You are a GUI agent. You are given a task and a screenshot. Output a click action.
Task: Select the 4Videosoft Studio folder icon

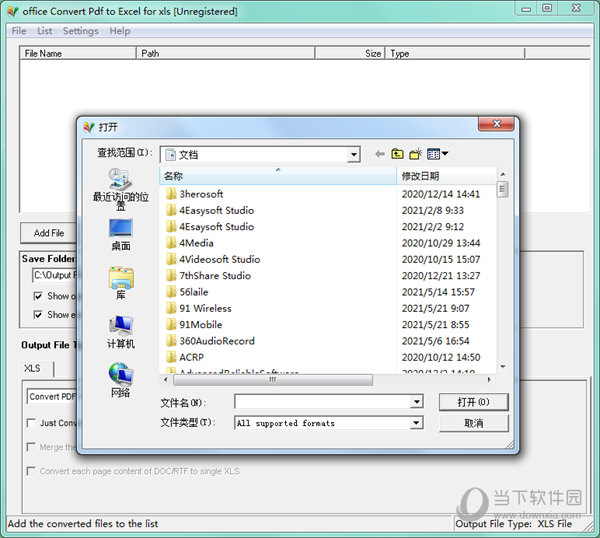(171, 259)
